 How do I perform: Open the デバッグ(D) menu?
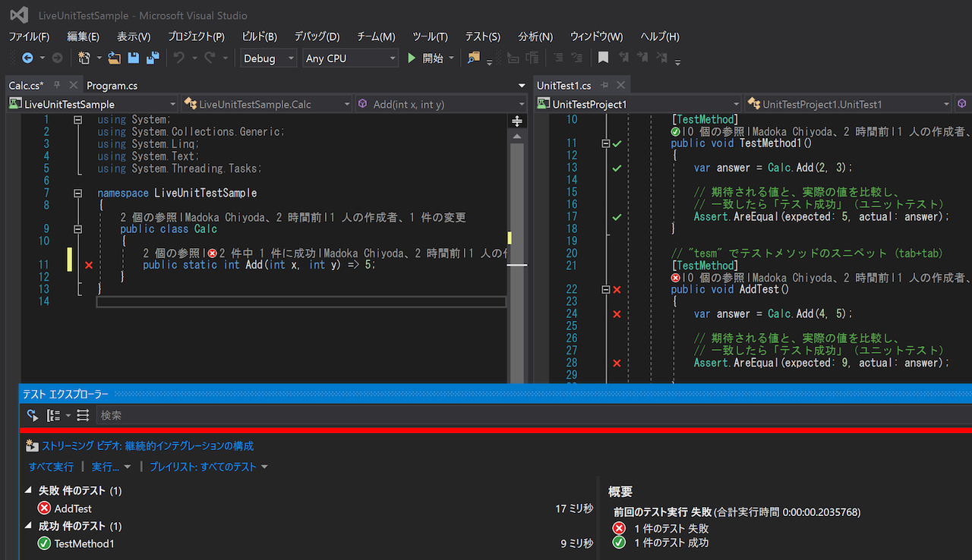coord(317,36)
